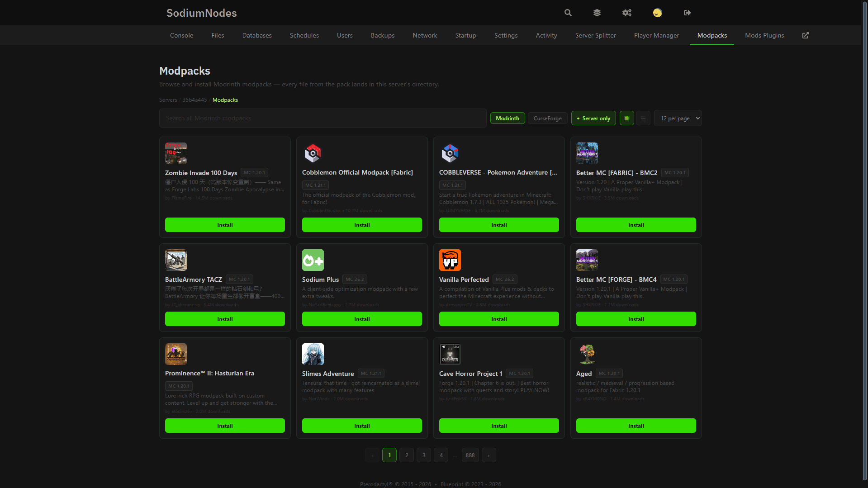
Task: Install Prominence II Hasturian Era
Action: click(x=225, y=426)
